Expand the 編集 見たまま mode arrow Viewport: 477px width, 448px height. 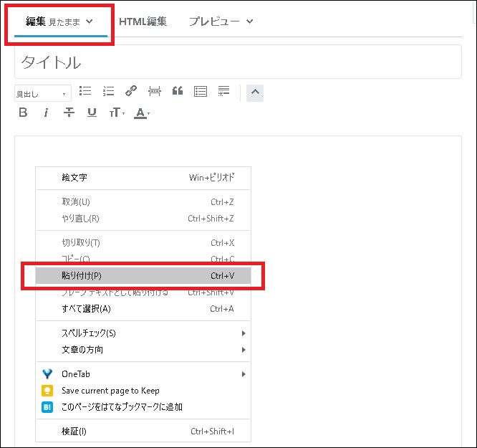click(x=89, y=22)
